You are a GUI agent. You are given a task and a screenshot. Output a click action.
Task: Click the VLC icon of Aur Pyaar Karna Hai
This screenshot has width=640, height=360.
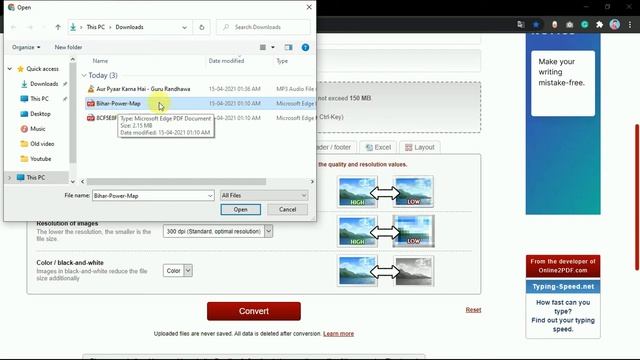(91, 89)
